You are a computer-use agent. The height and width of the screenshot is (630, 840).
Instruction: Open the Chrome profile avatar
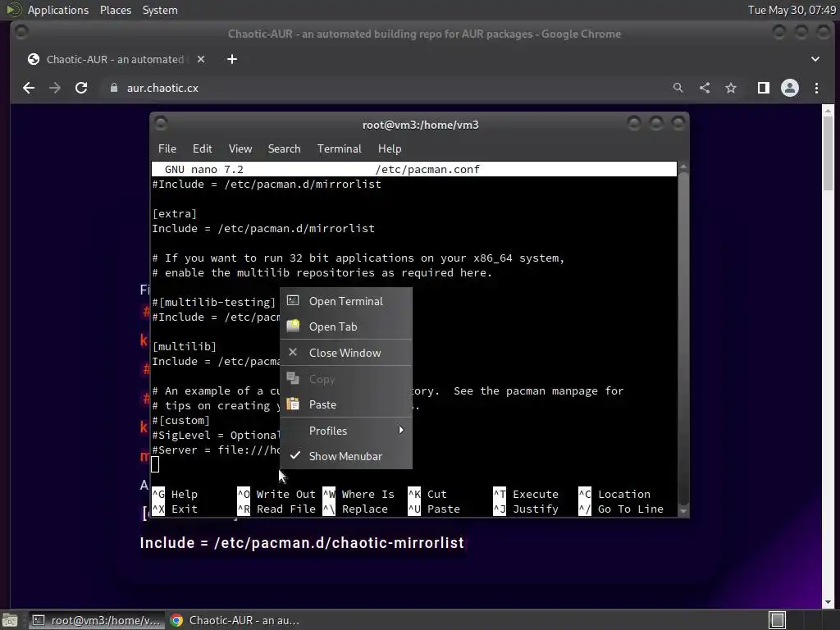790,88
